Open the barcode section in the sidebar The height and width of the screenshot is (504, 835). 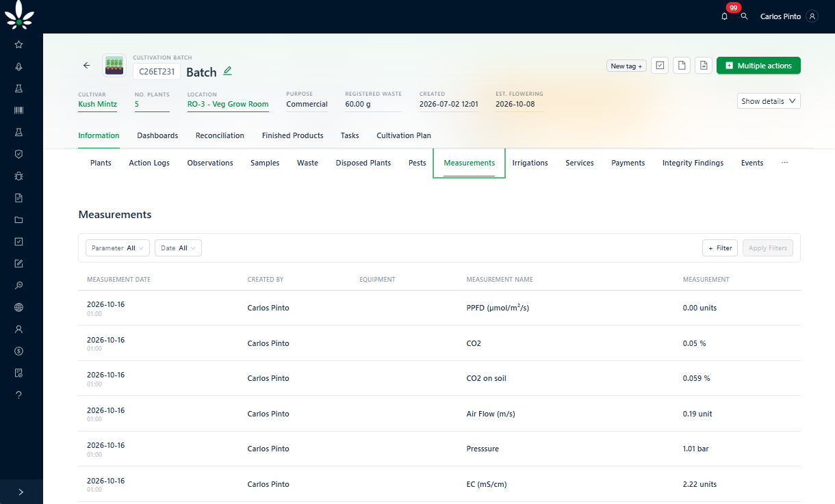coord(18,110)
